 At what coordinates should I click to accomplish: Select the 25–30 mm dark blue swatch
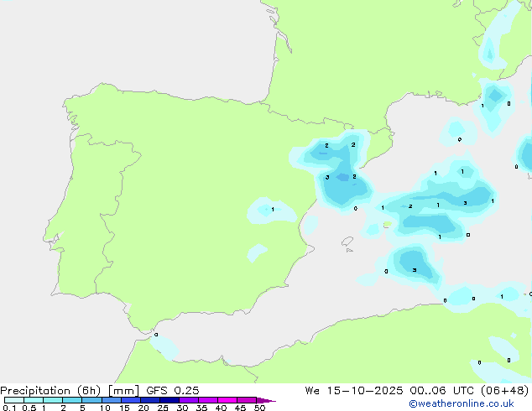click(170, 400)
